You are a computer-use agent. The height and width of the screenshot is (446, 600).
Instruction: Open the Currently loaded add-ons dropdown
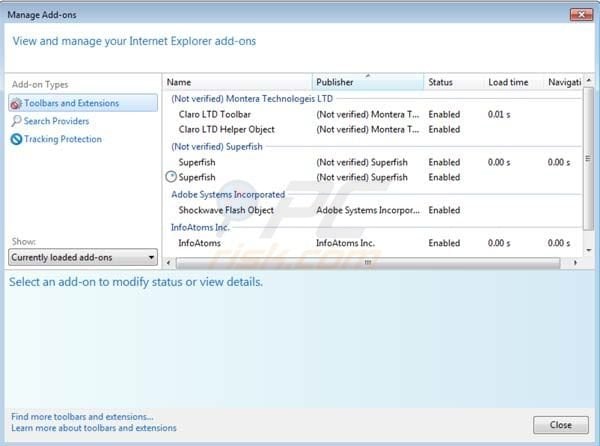[x=83, y=257]
